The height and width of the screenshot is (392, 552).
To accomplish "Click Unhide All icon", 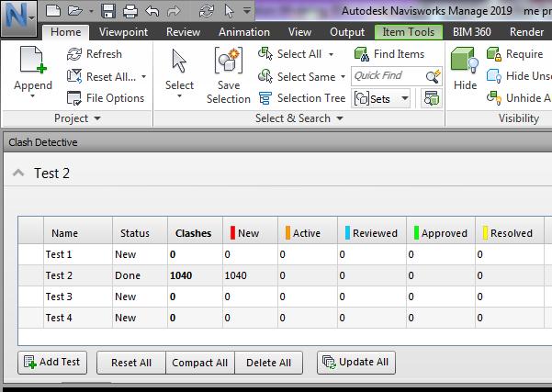I will (494, 98).
